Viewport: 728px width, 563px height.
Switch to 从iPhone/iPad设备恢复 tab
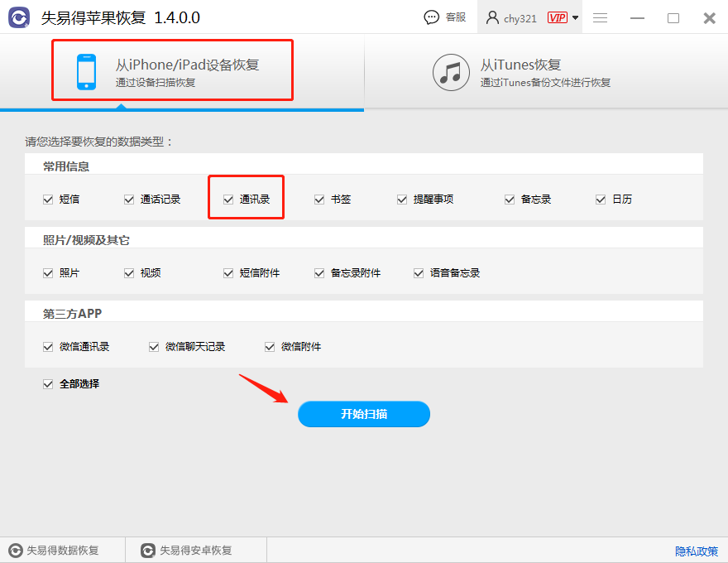(182, 71)
